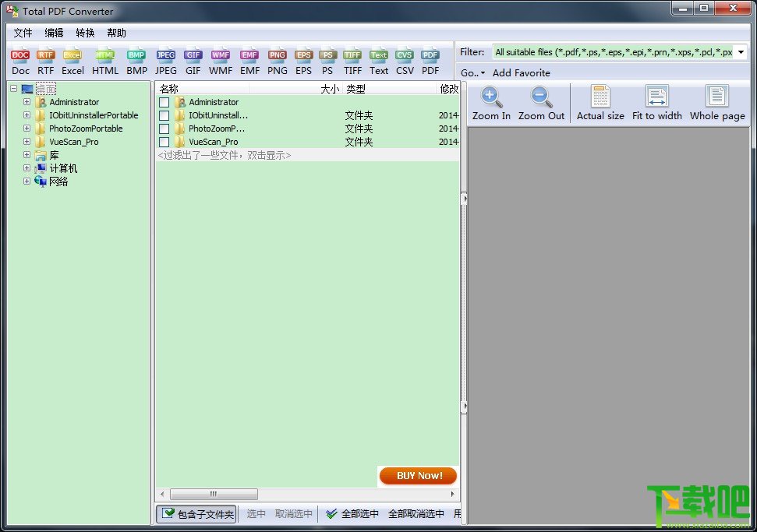
Task: Choose the EPS format icon
Action: [303, 62]
